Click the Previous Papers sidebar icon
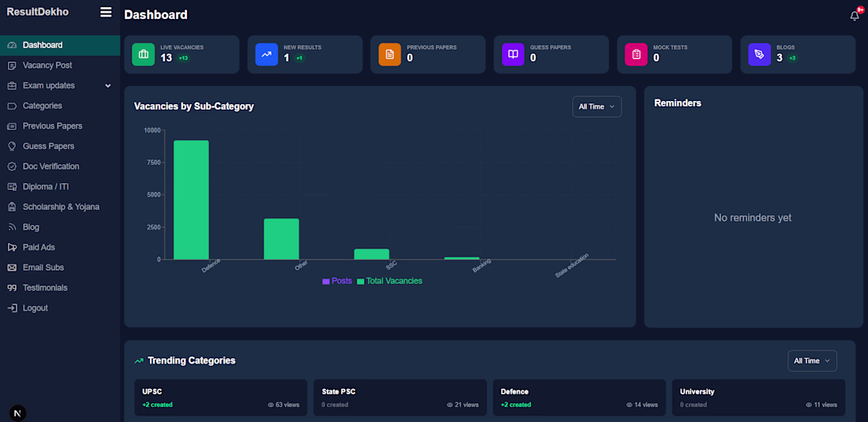 12,126
